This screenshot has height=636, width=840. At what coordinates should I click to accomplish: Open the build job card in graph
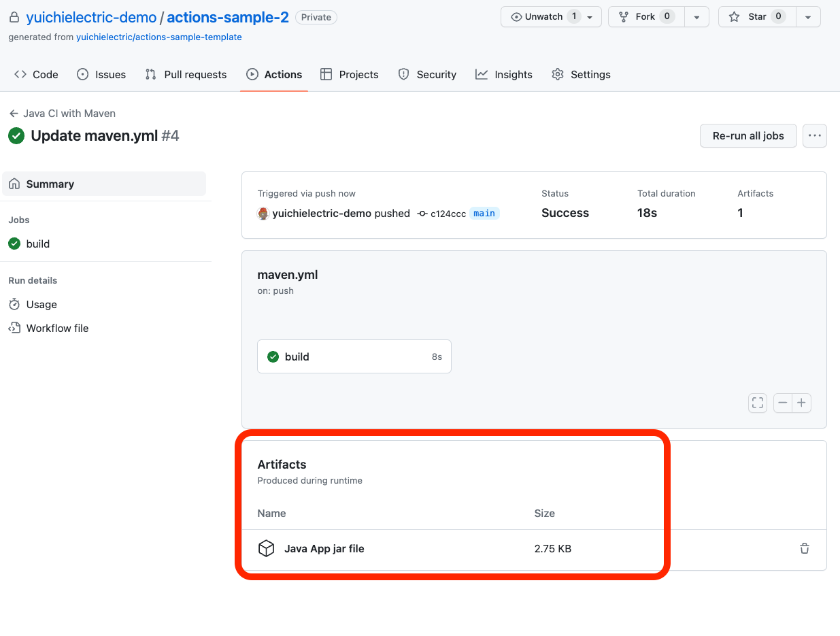point(354,356)
